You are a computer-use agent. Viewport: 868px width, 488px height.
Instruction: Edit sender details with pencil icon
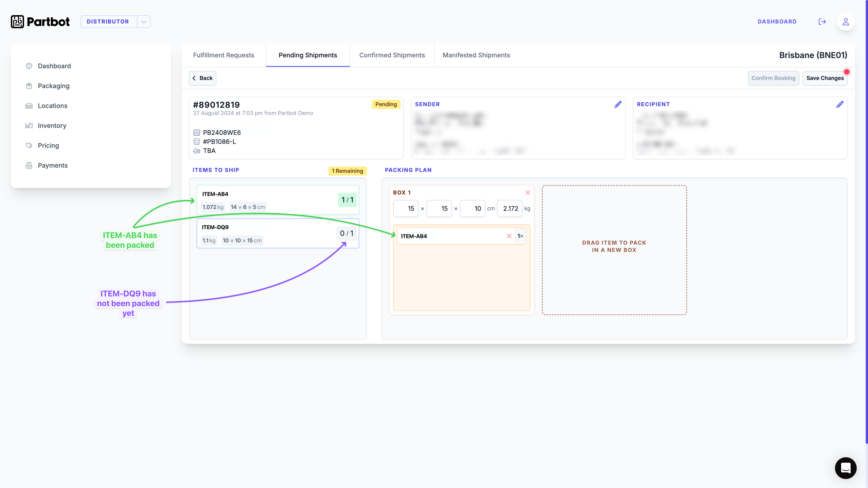pyautogui.click(x=618, y=104)
